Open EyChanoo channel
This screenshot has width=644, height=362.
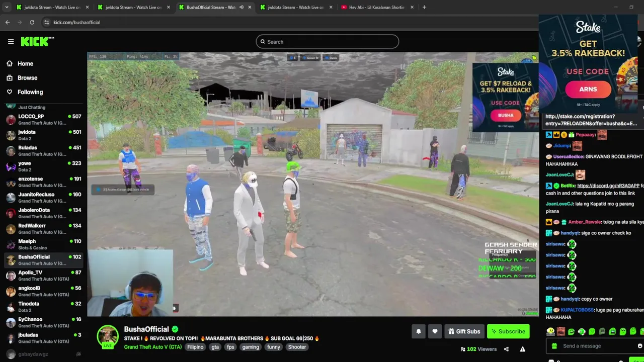coord(43,322)
